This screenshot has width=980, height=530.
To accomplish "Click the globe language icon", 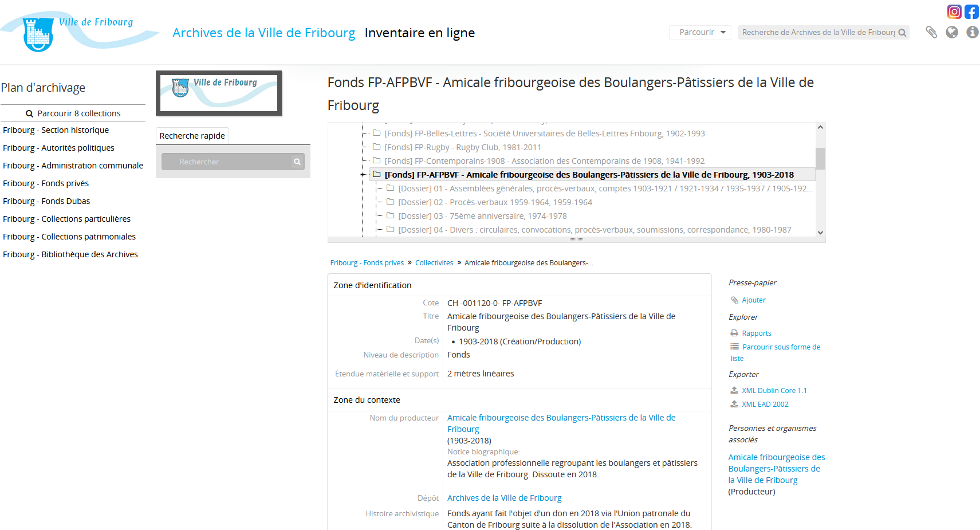I will tap(952, 33).
